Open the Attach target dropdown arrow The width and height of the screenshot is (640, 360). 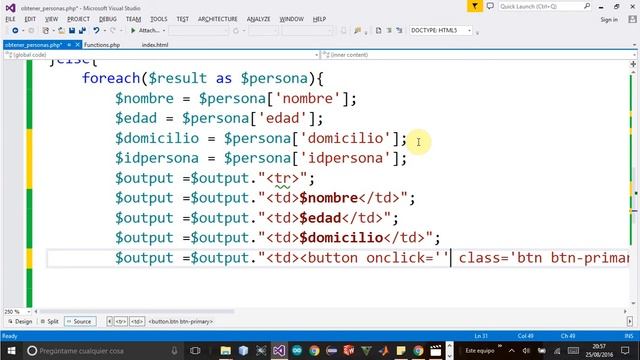(164, 31)
